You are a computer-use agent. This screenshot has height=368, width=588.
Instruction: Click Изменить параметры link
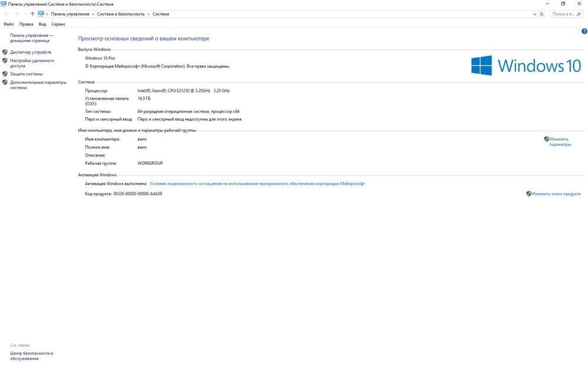coord(560,141)
